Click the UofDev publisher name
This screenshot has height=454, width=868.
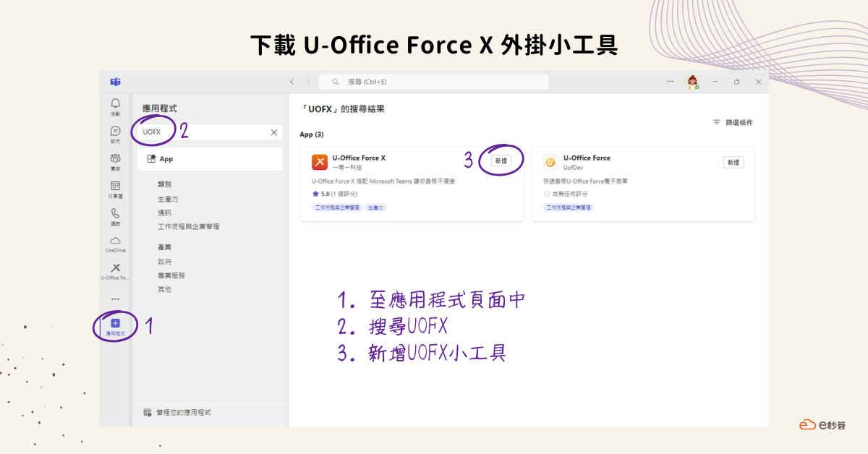(x=573, y=167)
